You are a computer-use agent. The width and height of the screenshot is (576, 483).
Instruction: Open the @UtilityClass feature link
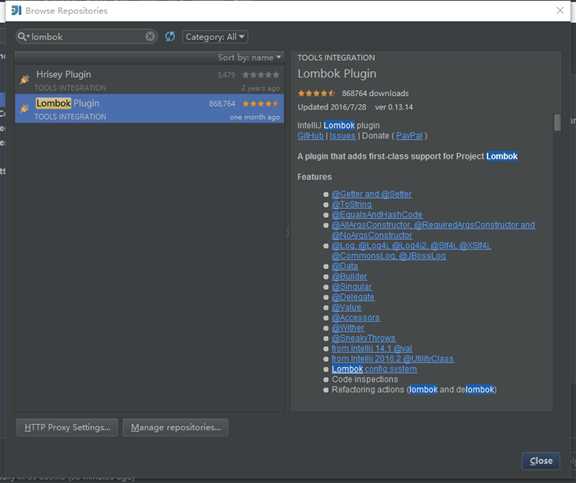click(x=393, y=358)
